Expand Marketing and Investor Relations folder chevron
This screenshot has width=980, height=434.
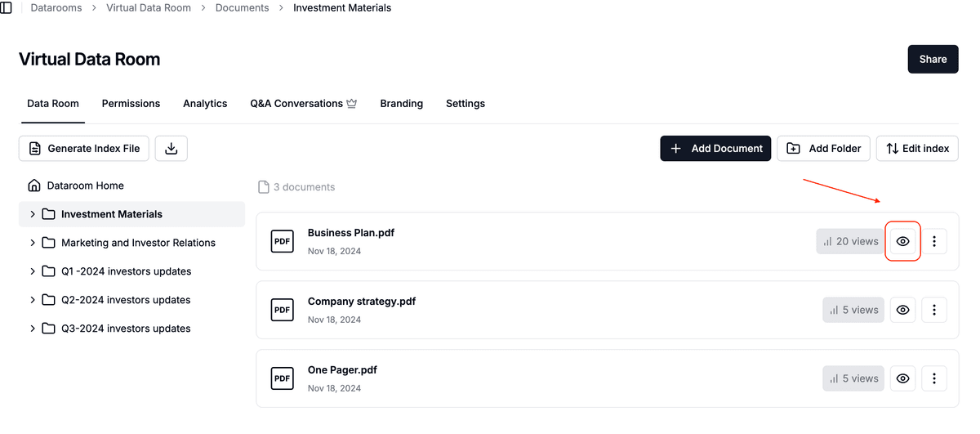[33, 243]
